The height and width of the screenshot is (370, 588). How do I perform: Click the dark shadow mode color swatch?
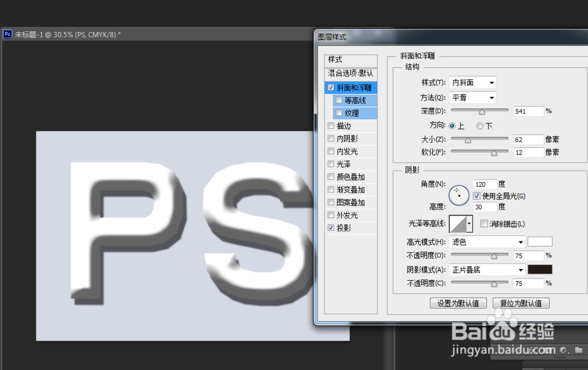540,270
